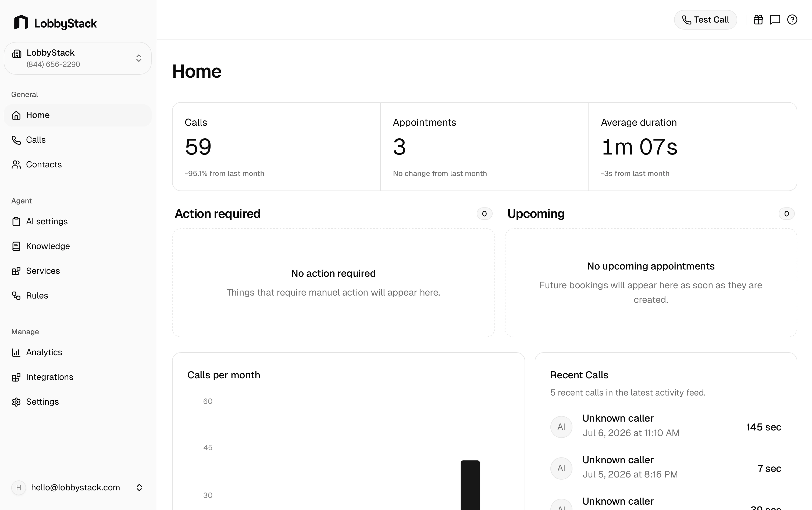Click the Action required count badge

click(484, 214)
